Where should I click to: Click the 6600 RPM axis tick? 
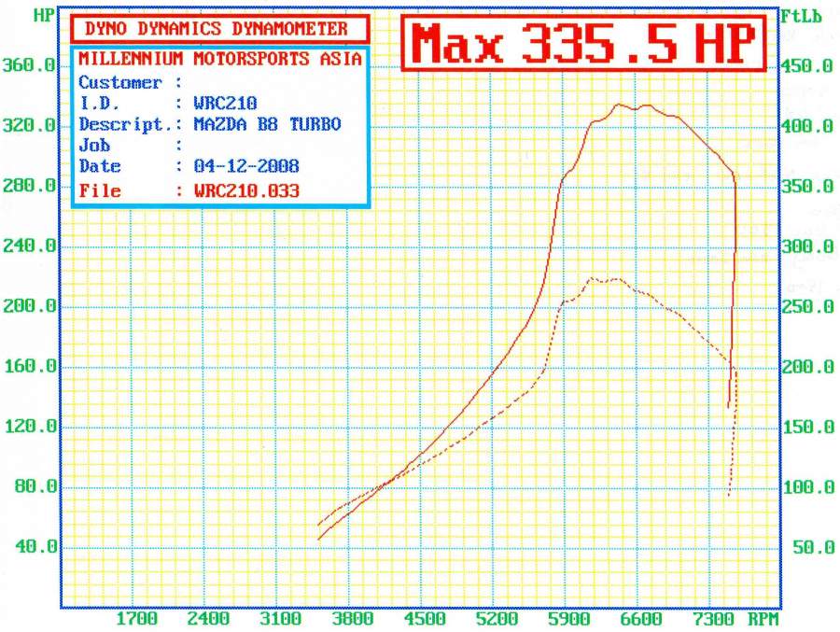point(641,618)
